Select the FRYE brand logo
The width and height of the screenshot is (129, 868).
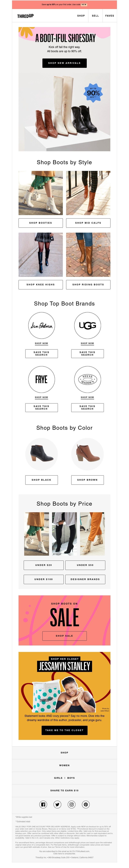pyautogui.click(x=41, y=379)
